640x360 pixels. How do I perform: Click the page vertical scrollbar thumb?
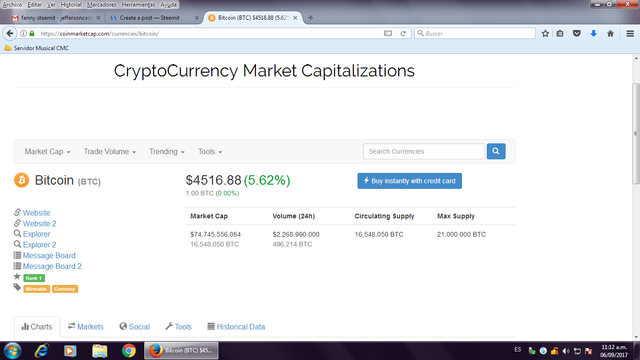(636, 133)
